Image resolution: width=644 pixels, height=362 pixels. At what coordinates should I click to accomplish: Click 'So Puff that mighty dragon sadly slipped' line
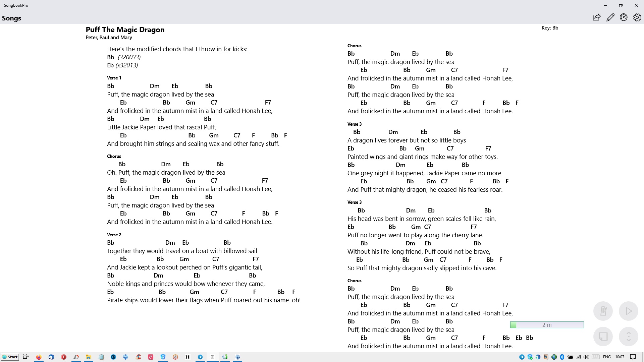(x=422, y=268)
